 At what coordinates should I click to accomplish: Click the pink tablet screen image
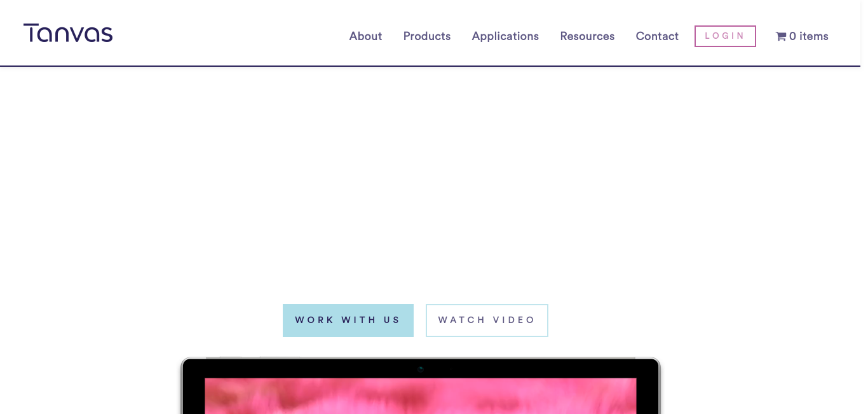pos(421,396)
